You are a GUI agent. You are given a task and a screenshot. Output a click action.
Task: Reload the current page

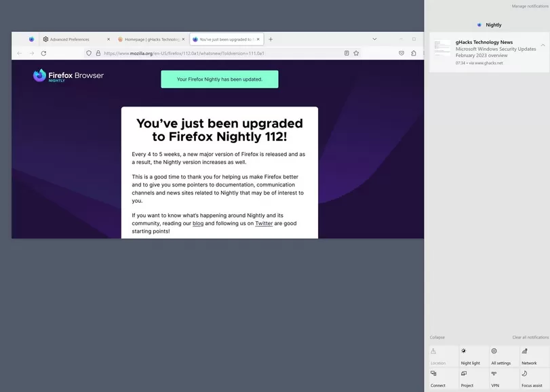click(43, 54)
